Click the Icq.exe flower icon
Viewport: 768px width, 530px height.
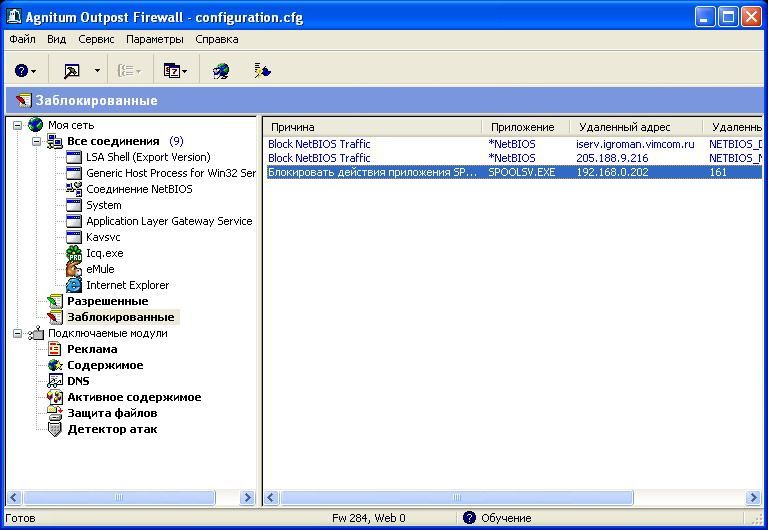[x=73, y=253]
